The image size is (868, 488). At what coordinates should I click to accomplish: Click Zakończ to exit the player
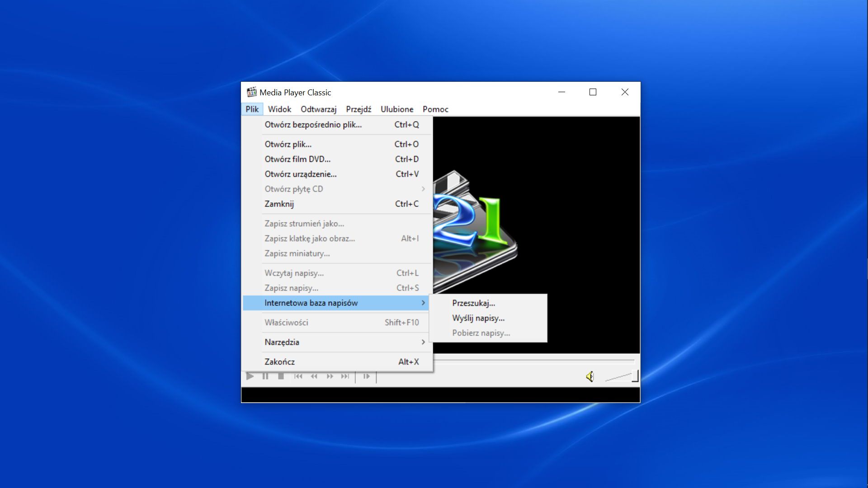pos(337,362)
